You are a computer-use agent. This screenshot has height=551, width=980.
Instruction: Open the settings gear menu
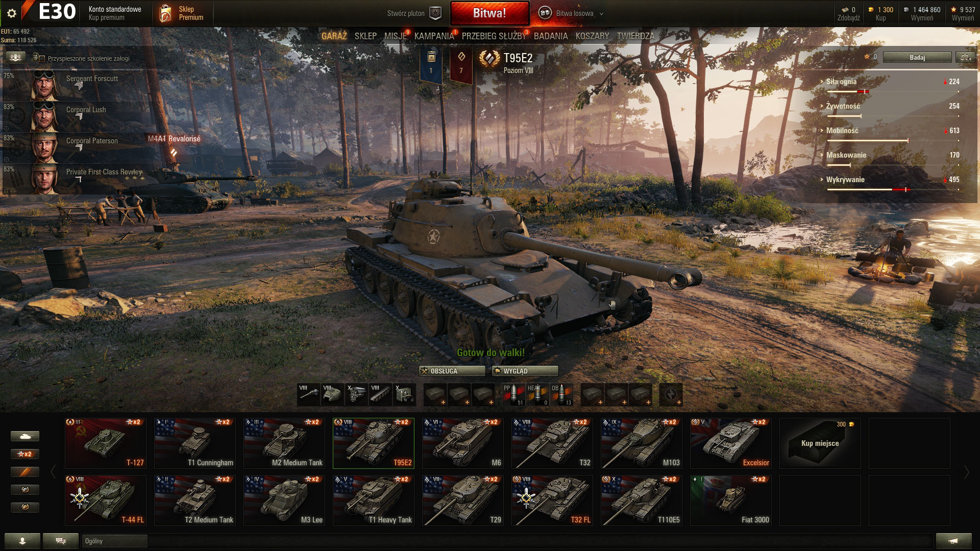coord(12,13)
